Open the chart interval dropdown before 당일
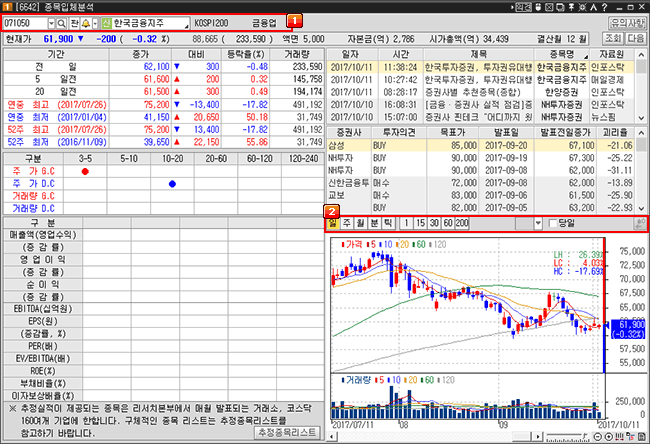The image size is (650, 444). click(x=541, y=221)
